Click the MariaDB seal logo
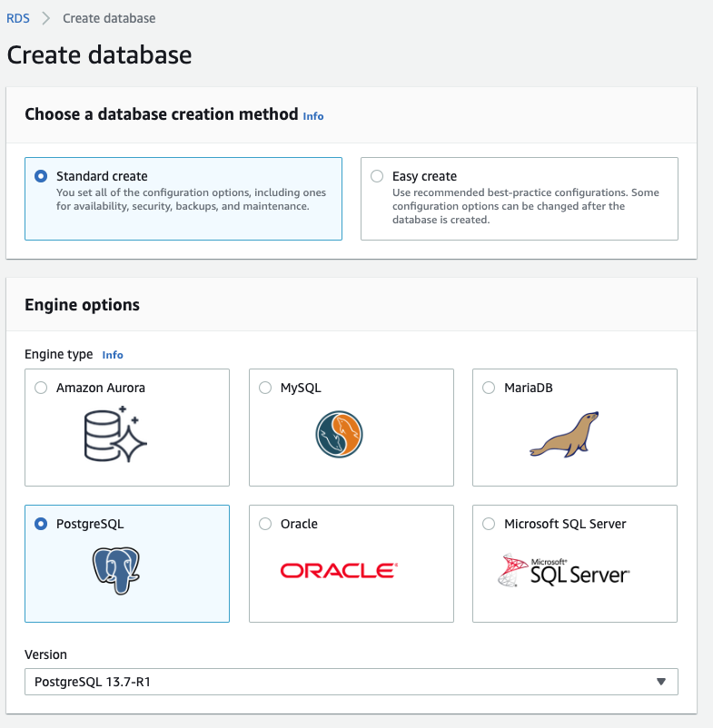 pyautogui.click(x=564, y=435)
